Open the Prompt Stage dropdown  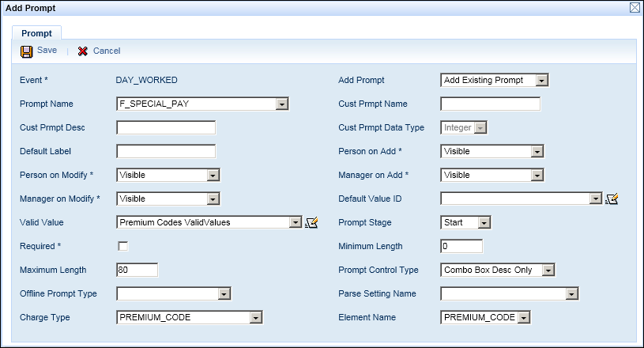484,223
